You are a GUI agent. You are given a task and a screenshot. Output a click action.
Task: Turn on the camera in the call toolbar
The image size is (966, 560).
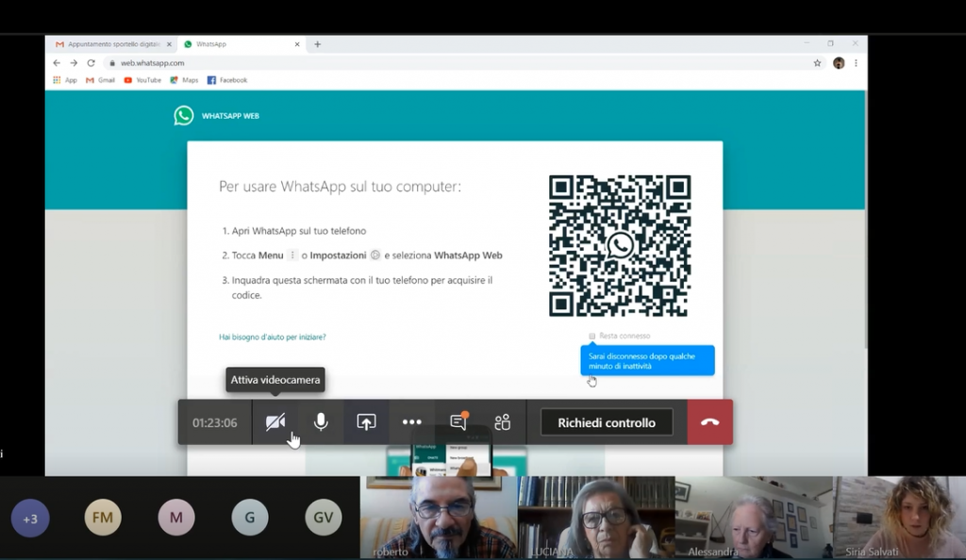[275, 422]
